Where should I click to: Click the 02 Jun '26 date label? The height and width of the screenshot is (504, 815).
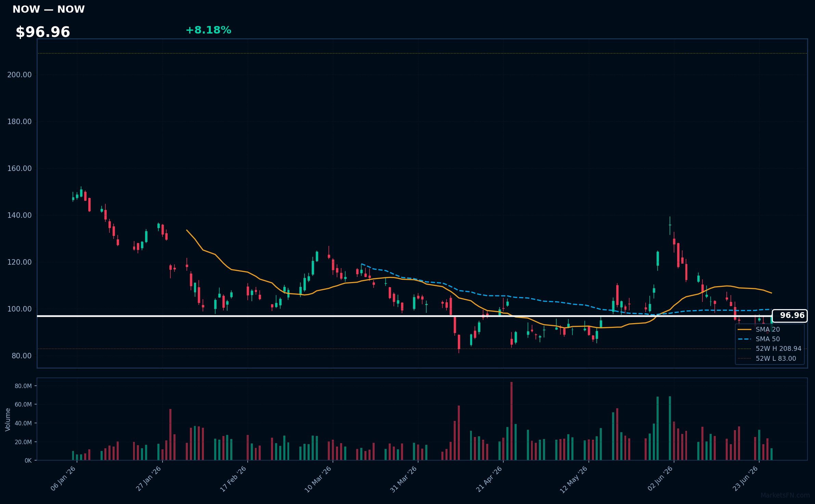(660, 479)
